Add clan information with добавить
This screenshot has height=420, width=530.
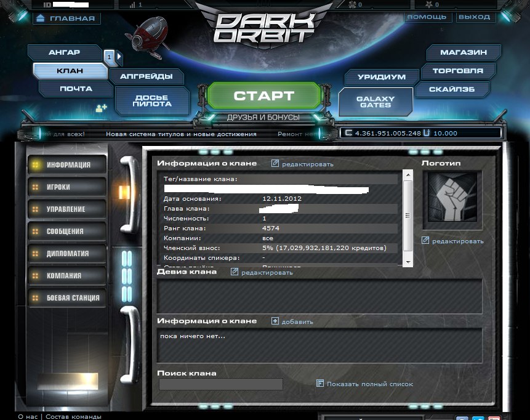(x=297, y=322)
